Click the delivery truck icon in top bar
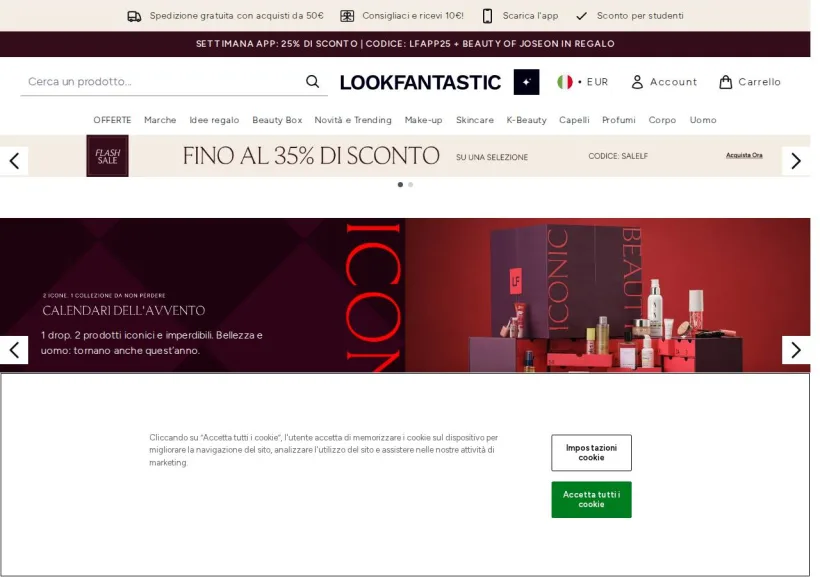 click(x=134, y=16)
